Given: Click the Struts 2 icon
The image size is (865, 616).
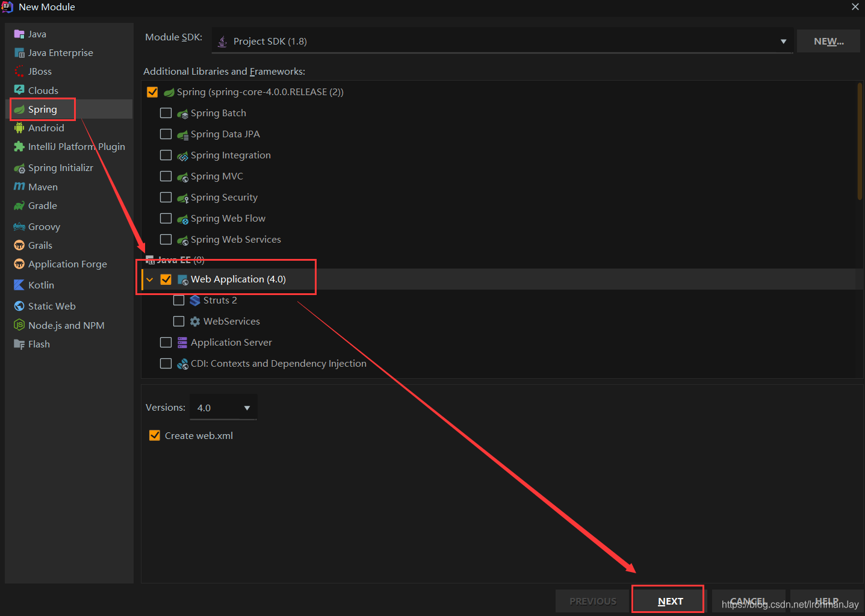Looking at the screenshot, I should click(x=195, y=300).
